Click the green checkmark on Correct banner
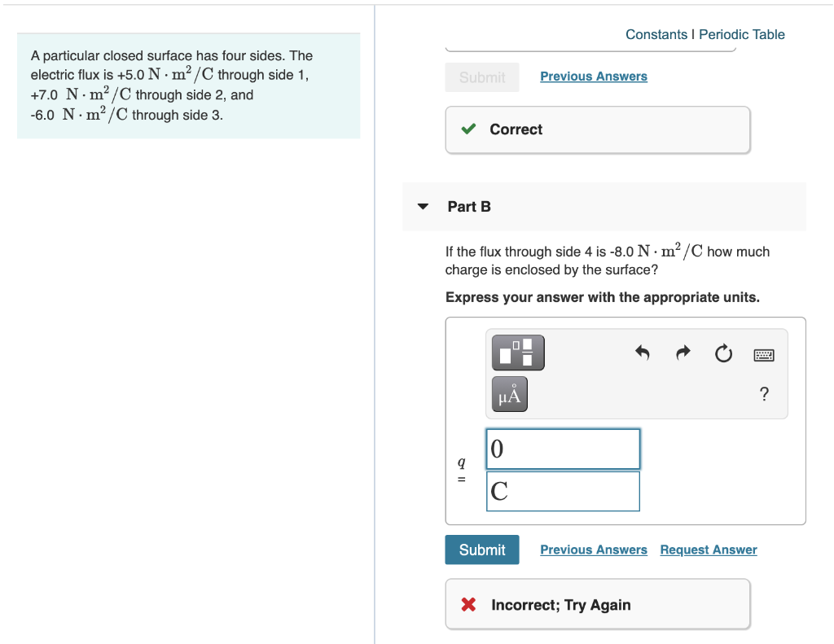Viewport: 834px width, 644px height. [x=467, y=129]
